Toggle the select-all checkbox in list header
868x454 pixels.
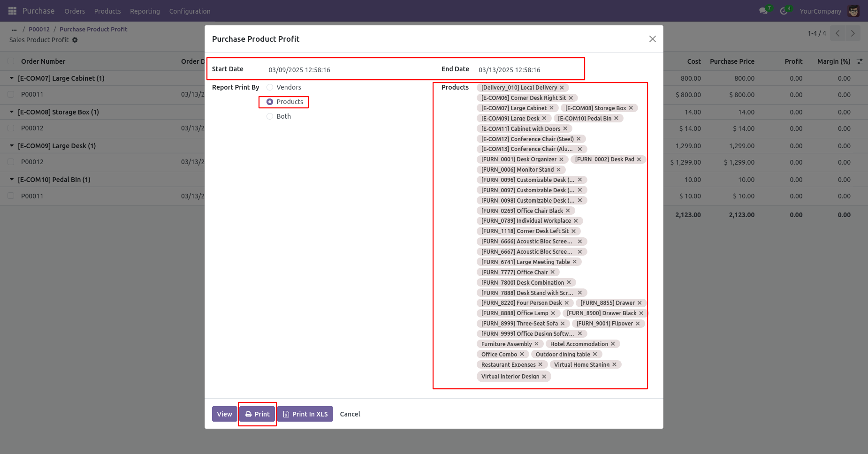(11, 61)
